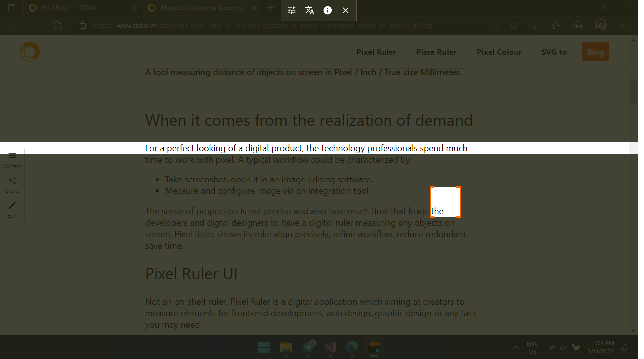Click text Take screenshot, open it in image
644x359 pixels.
point(269,179)
